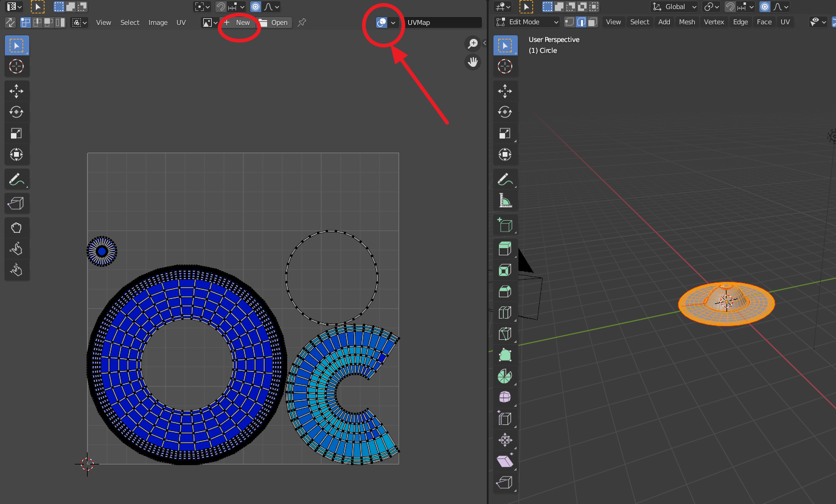Open pivot point dropdown in 3D viewport

coord(711,7)
